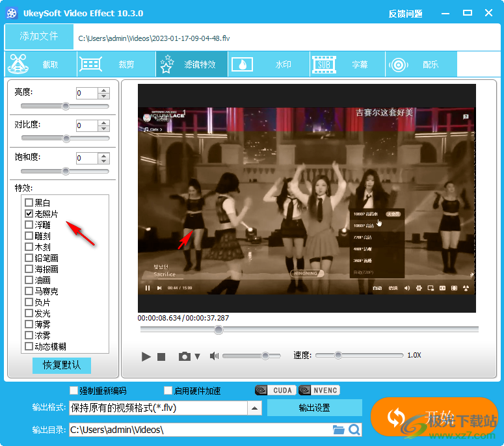Decrease 亮度 brightness with down arrow

pyautogui.click(x=103, y=96)
